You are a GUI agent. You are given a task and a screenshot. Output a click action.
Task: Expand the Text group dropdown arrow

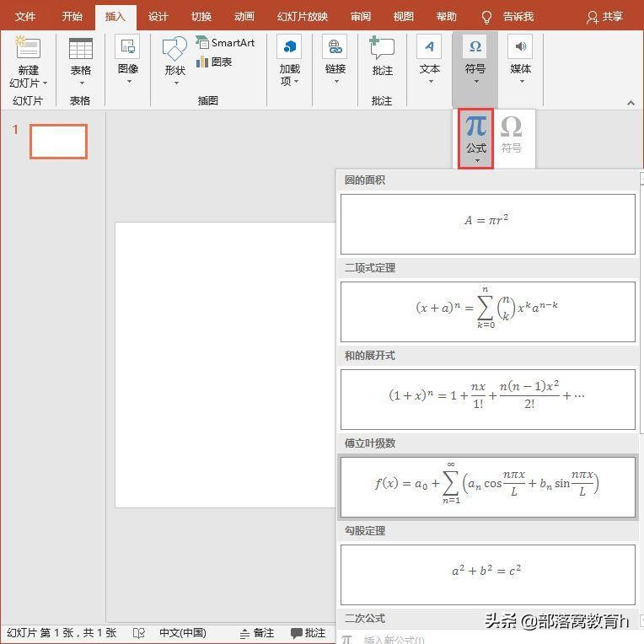431,82
